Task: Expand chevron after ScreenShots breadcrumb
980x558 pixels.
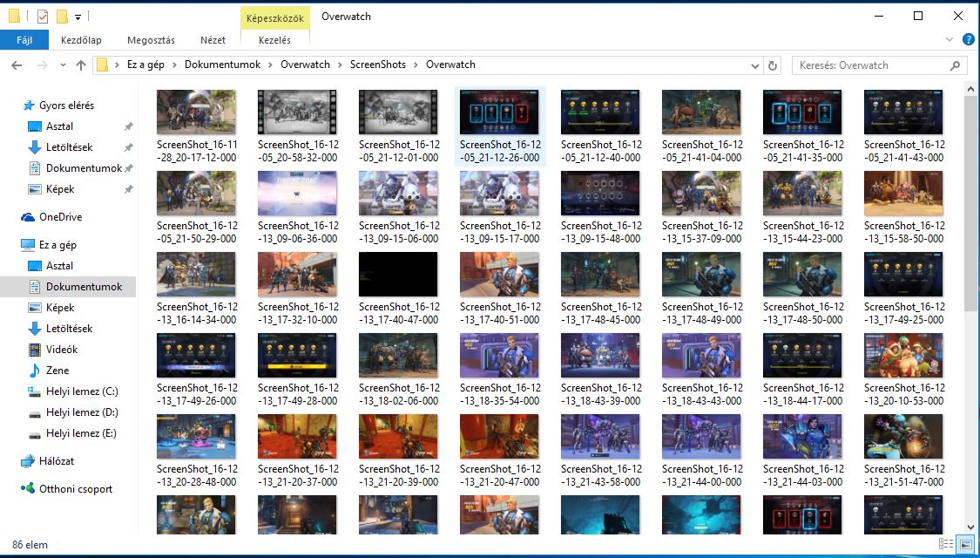Action: 416,65
